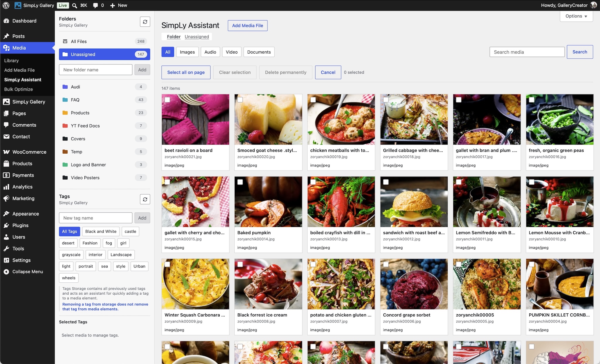Open Bulk Optimize submenu item
Image resolution: width=600 pixels, height=364 pixels.
18,89
